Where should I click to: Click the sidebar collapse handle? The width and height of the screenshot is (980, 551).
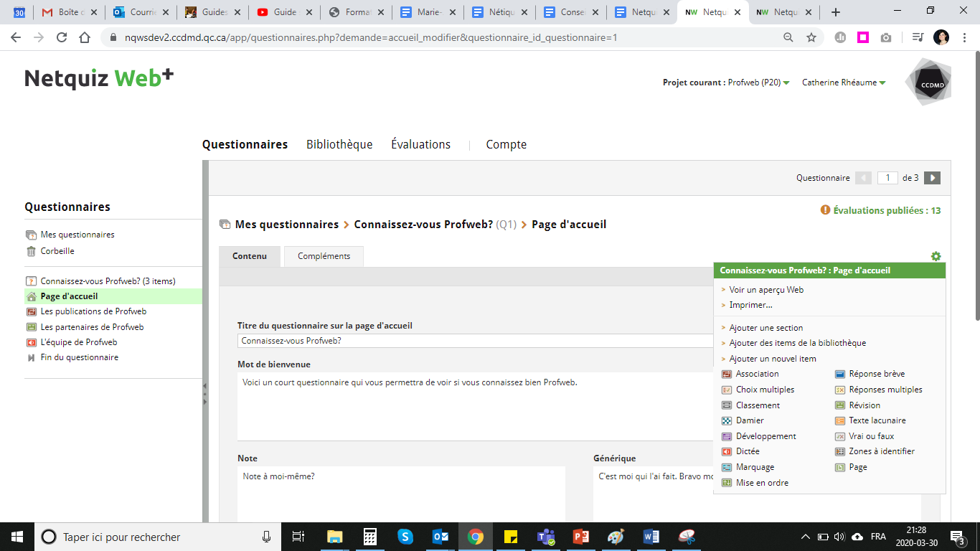point(205,394)
